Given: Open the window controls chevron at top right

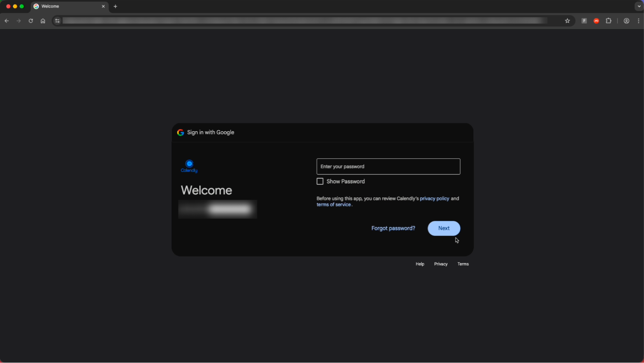Looking at the screenshot, I should click(639, 6).
